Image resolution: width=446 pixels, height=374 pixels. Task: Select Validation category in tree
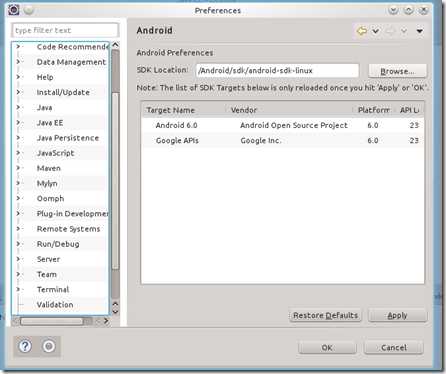click(55, 305)
